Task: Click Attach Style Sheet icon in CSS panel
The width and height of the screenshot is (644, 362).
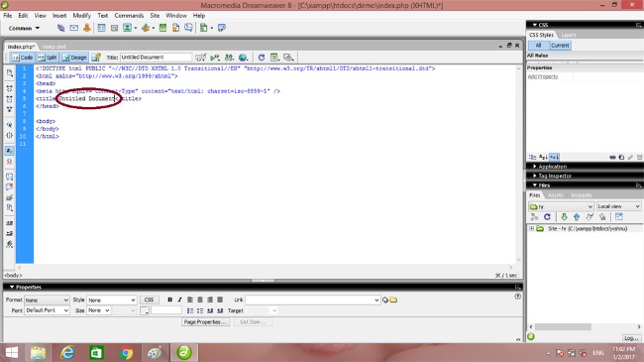Action: point(612,157)
